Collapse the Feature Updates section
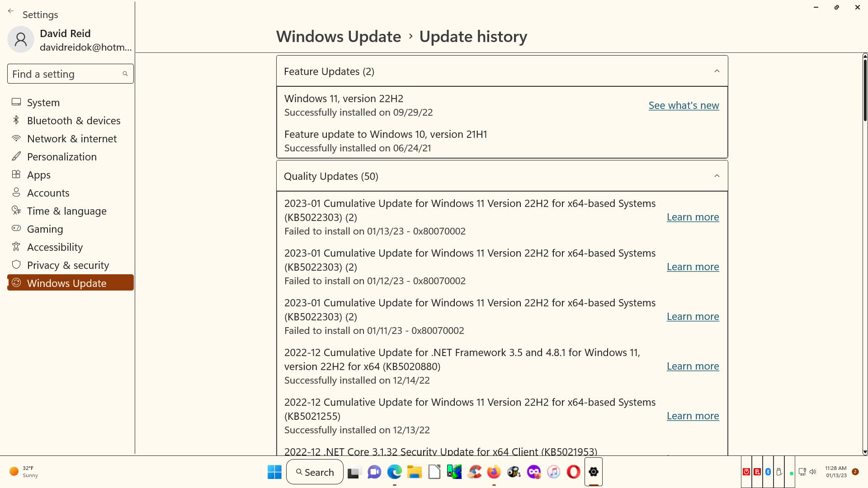Viewport: 868px width, 488px height. click(x=717, y=71)
